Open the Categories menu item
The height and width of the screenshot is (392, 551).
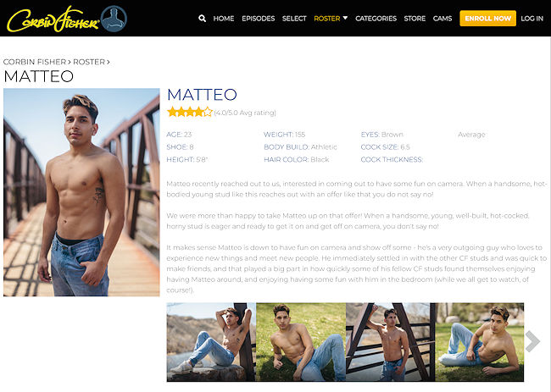[x=376, y=19]
